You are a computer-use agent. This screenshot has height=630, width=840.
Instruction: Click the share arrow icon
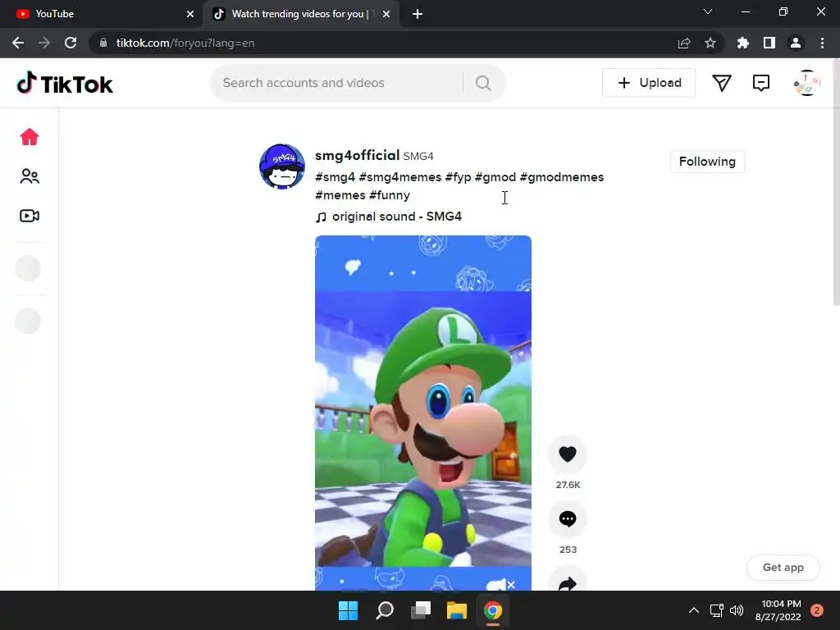(x=568, y=580)
